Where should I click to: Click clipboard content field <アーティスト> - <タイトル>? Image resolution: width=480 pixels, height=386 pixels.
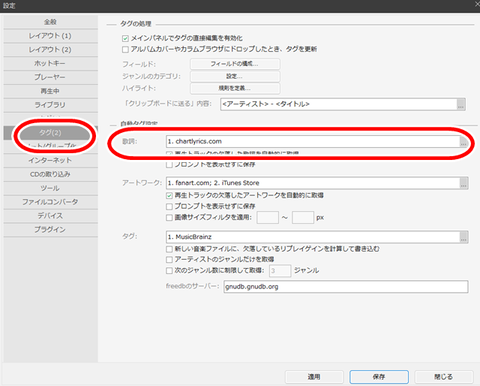click(338, 104)
